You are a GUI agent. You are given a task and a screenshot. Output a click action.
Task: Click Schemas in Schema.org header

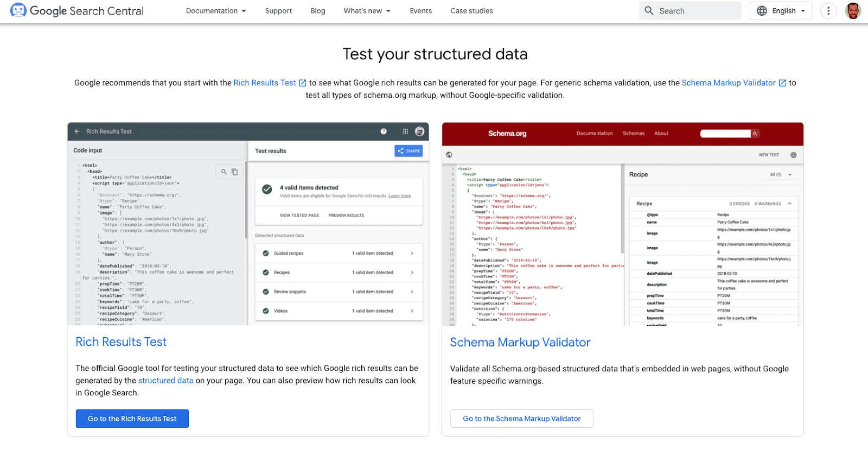[x=634, y=134]
